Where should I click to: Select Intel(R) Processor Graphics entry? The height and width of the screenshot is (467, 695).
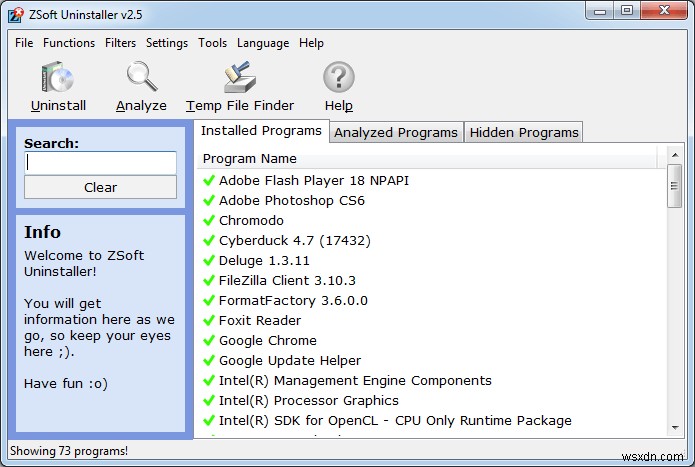pos(308,401)
